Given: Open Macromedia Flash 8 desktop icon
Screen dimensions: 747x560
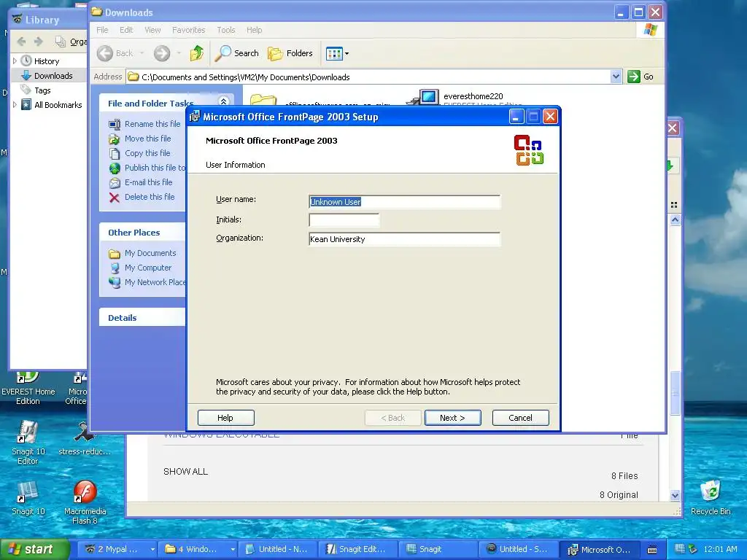Looking at the screenshot, I should 85,502.
